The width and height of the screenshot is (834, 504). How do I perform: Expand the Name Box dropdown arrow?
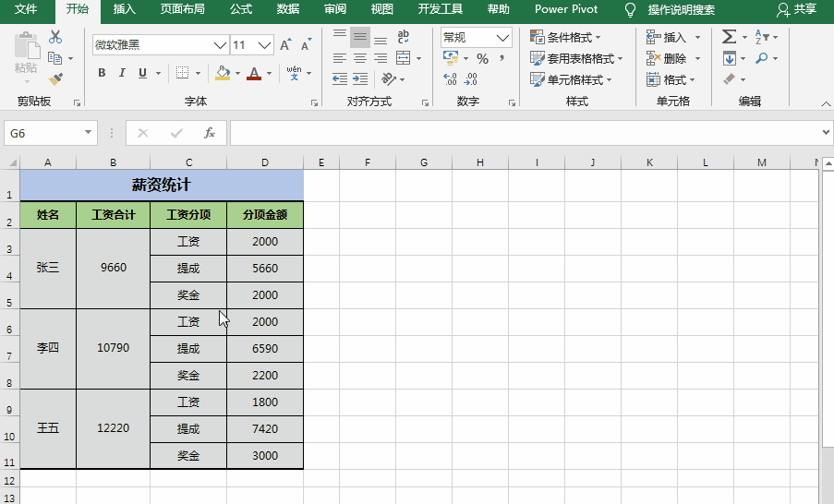[x=89, y=132]
